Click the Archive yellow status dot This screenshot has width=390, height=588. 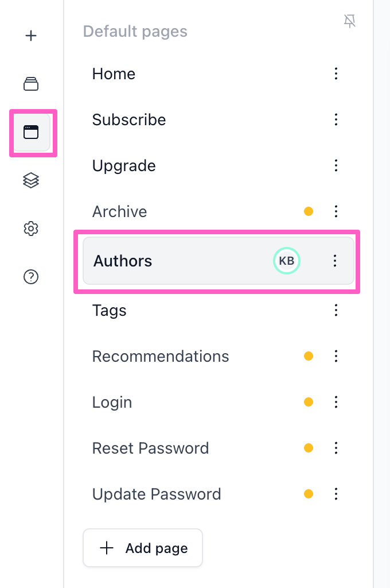309,212
